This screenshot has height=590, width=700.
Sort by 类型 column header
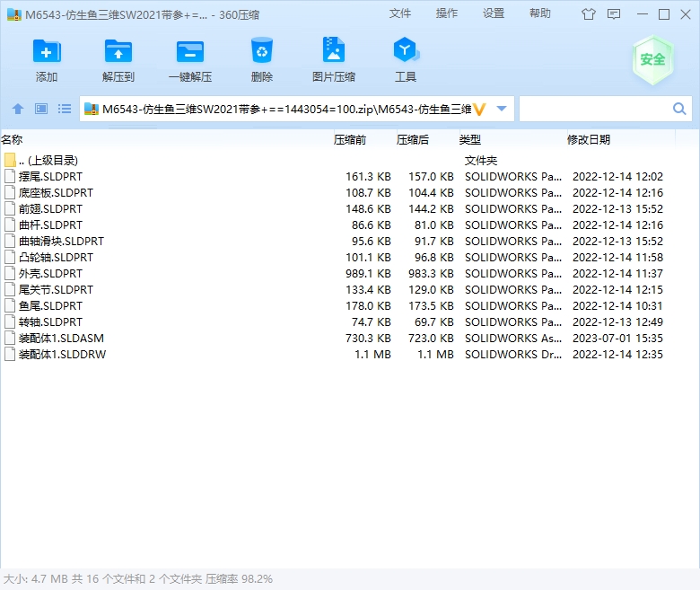[470, 140]
